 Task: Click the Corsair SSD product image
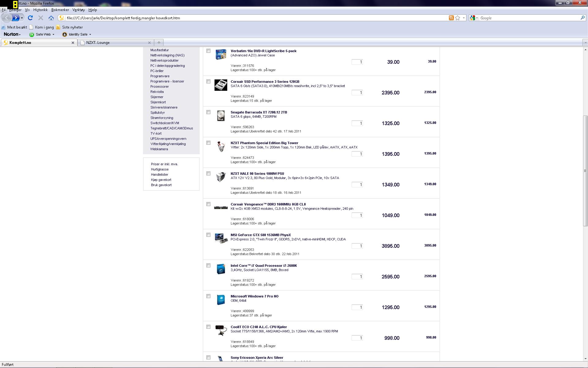pyautogui.click(x=221, y=85)
